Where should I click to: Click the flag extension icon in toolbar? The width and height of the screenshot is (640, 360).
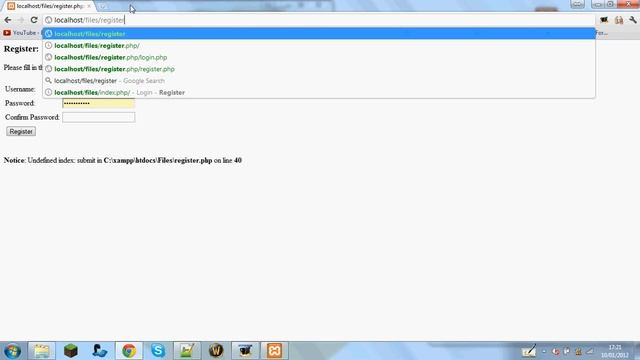pyautogui.click(x=604, y=20)
